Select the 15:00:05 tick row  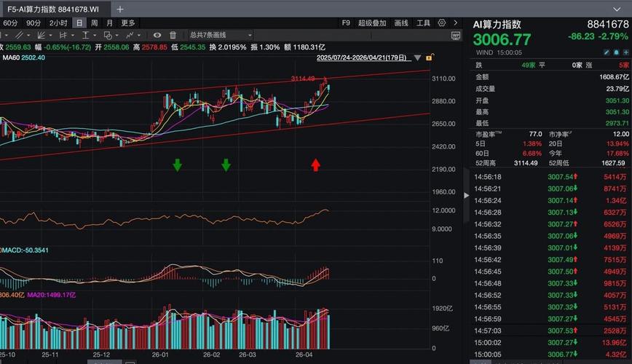point(550,355)
